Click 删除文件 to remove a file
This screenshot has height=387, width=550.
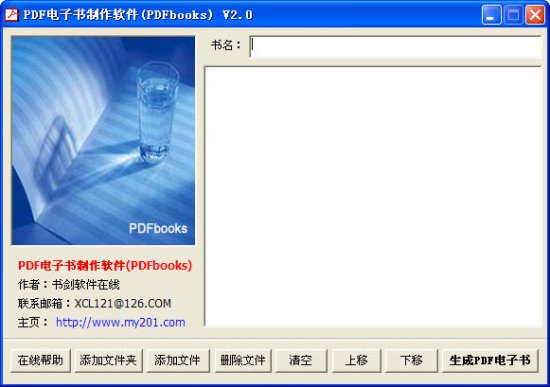pos(243,360)
